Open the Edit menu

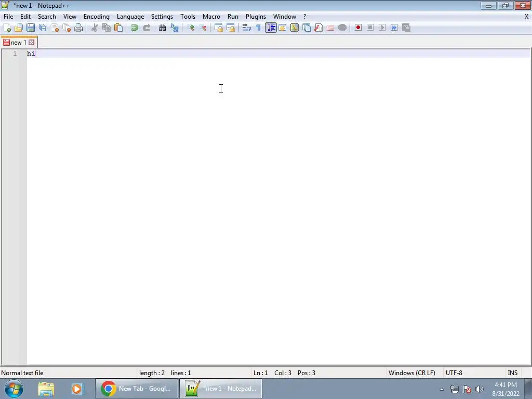(25, 17)
